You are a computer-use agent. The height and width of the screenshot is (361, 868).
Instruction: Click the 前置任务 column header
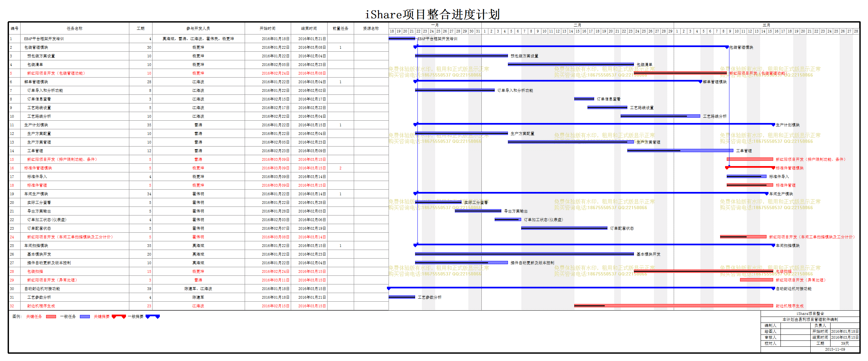[340, 29]
